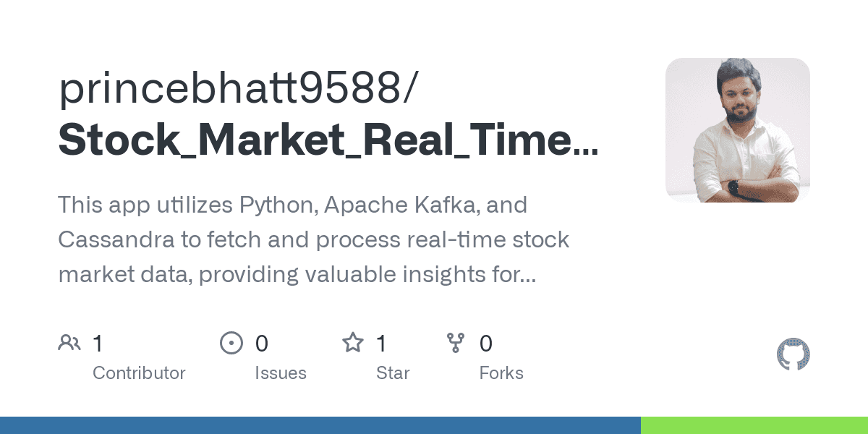
Task: Click the Forks label
Action: point(501,373)
